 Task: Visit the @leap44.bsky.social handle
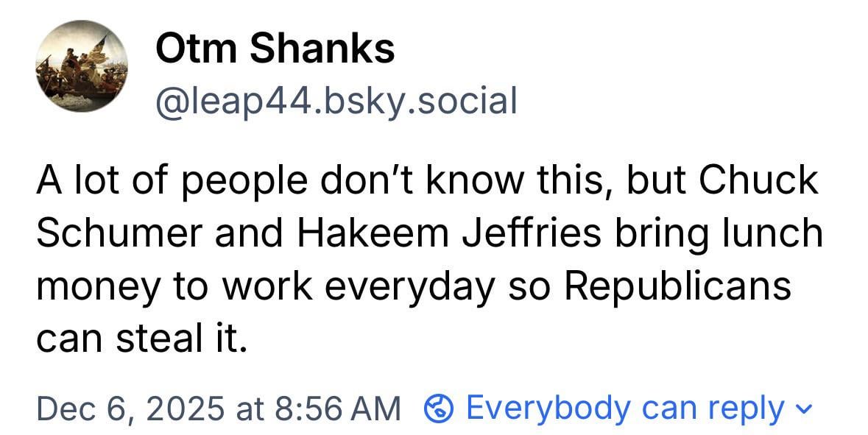336,101
